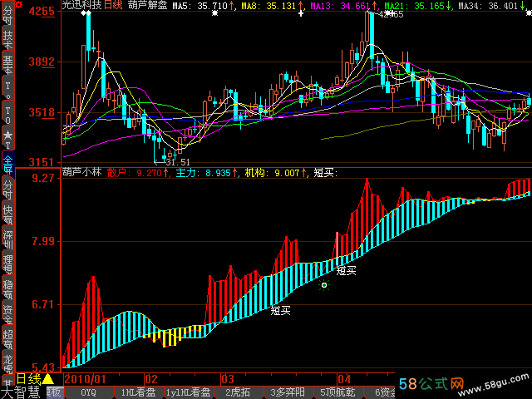Viewport: 532px width, 399px height.
Task: Select the 5顶航乾 indicator tab
Action: click(x=341, y=392)
